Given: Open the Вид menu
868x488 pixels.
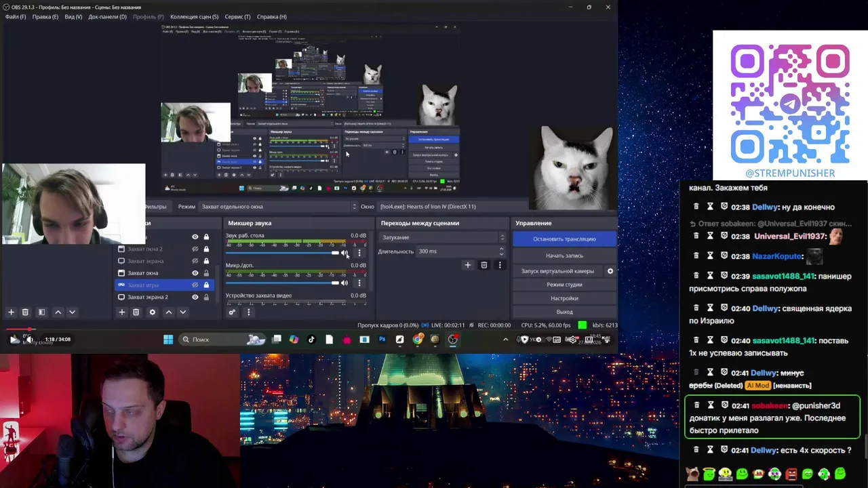Looking at the screenshot, I should coord(73,17).
